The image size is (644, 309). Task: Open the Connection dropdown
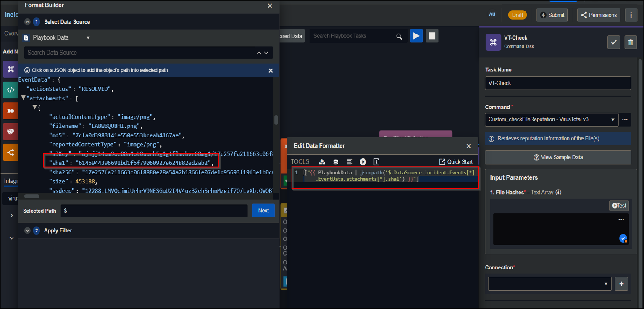click(x=549, y=284)
